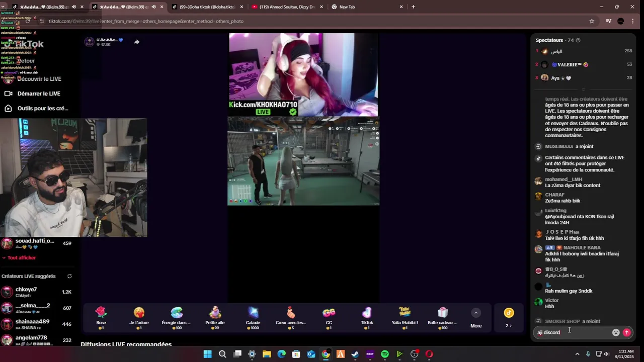The height and width of the screenshot is (362, 644).
Task: Open Steam from the taskbar
Action: [355, 354]
